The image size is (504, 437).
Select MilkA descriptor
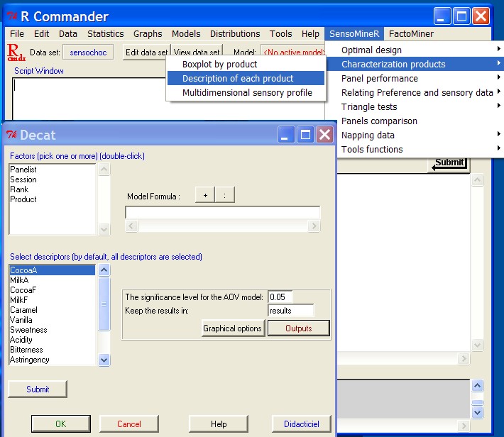[52, 280]
